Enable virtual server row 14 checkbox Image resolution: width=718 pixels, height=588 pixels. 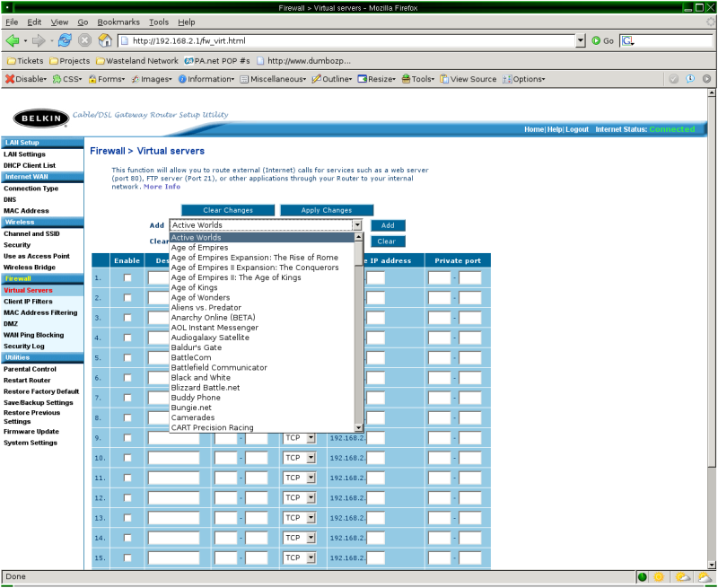(127, 538)
